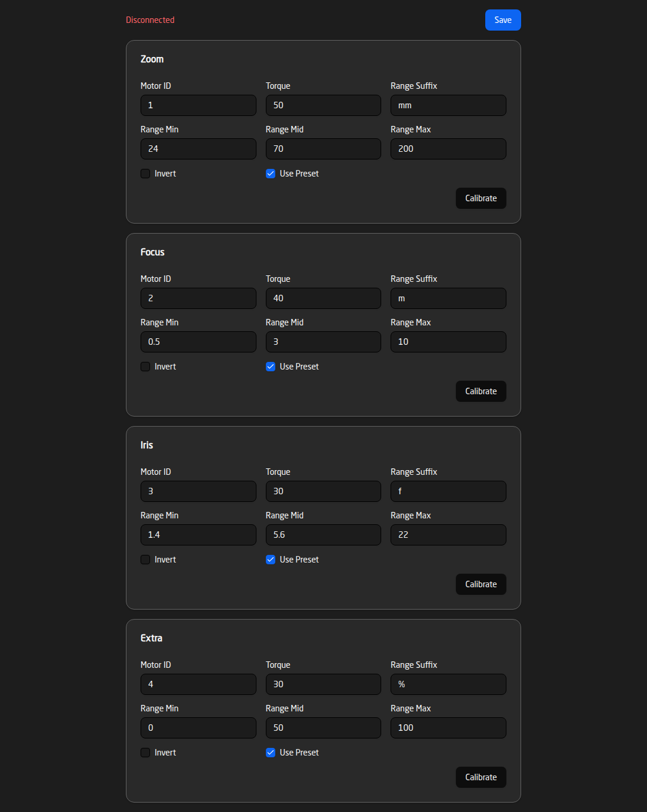The width and height of the screenshot is (647, 812).
Task: Select the Zoom Motor ID field
Action: pyautogui.click(x=198, y=105)
